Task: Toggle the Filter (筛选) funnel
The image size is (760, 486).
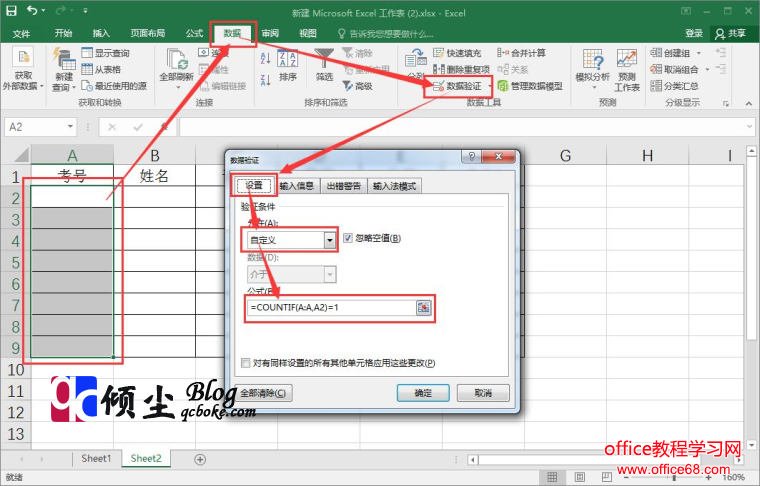Action: tap(324, 64)
